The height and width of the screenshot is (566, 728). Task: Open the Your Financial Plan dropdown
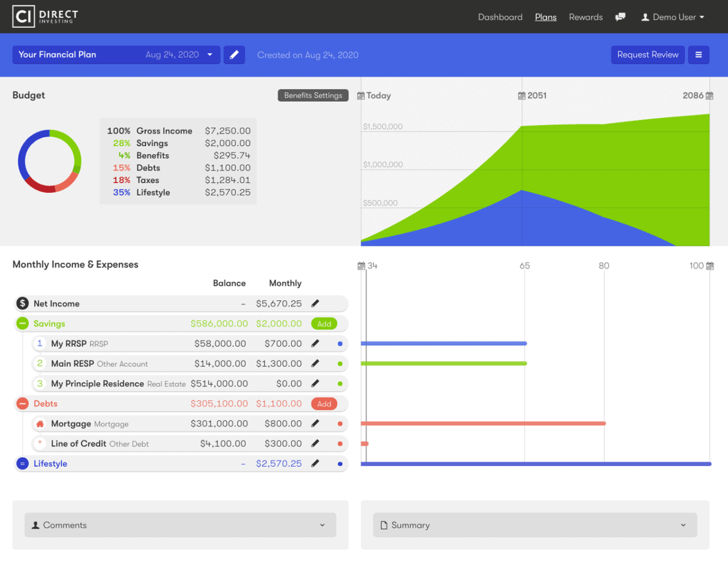(x=116, y=55)
